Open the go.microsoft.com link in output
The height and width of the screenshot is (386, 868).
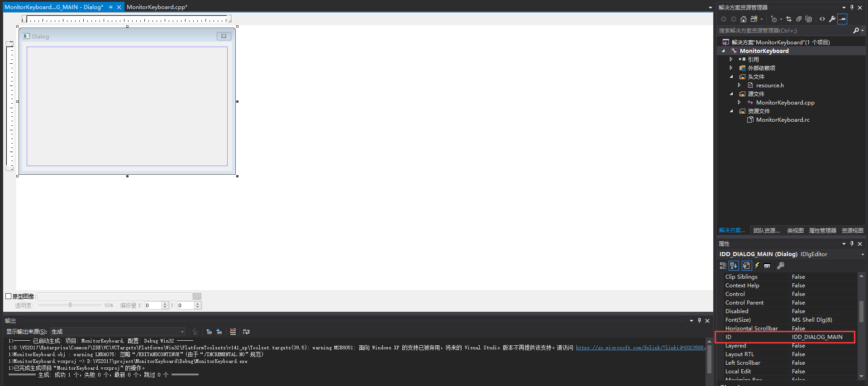pos(640,348)
